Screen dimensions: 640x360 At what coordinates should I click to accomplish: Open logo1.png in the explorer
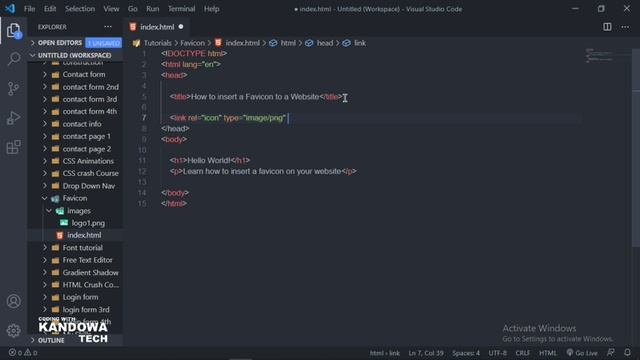[x=88, y=223]
